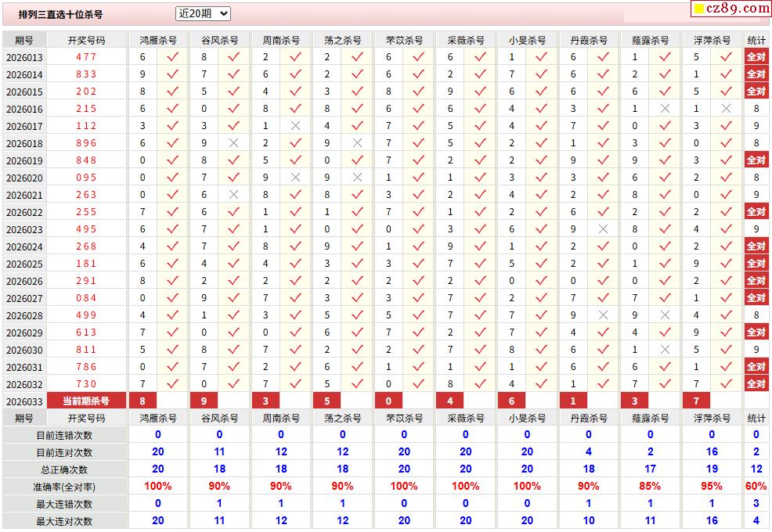The width and height of the screenshot is (772, 532).
Task: Click the 排列三直选十位杀号 page title
Action: click(x=60, y=14)
